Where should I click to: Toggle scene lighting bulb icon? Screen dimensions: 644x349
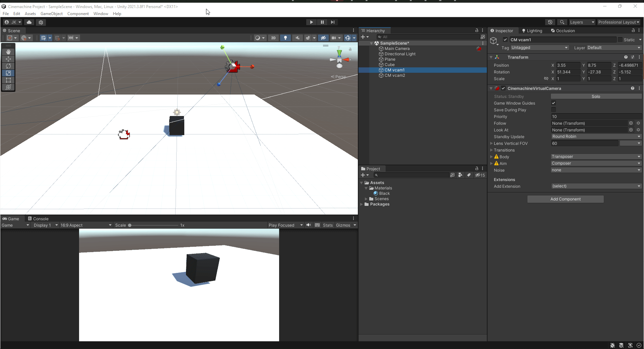285,38
